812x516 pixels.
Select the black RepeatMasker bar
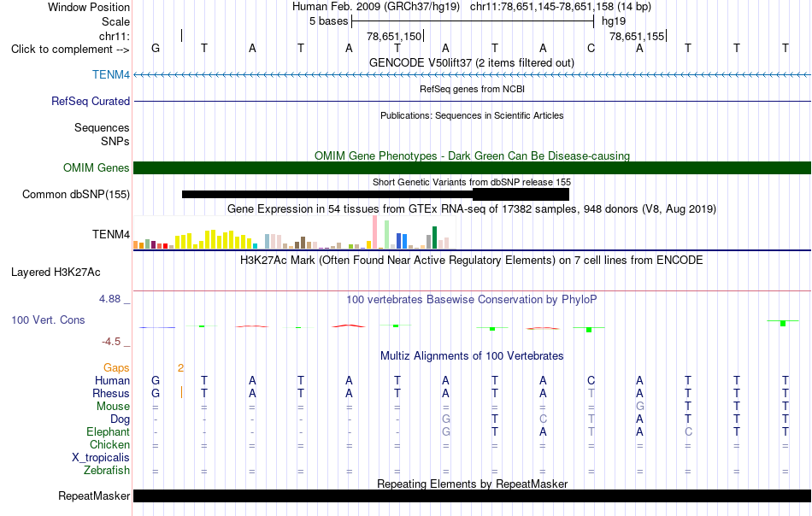click(472, 495)
